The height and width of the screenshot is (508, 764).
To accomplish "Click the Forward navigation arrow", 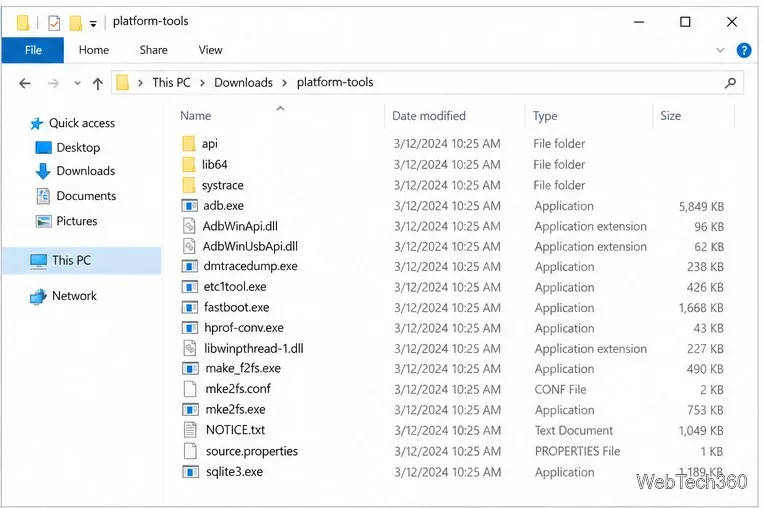I will click(53, 84).
